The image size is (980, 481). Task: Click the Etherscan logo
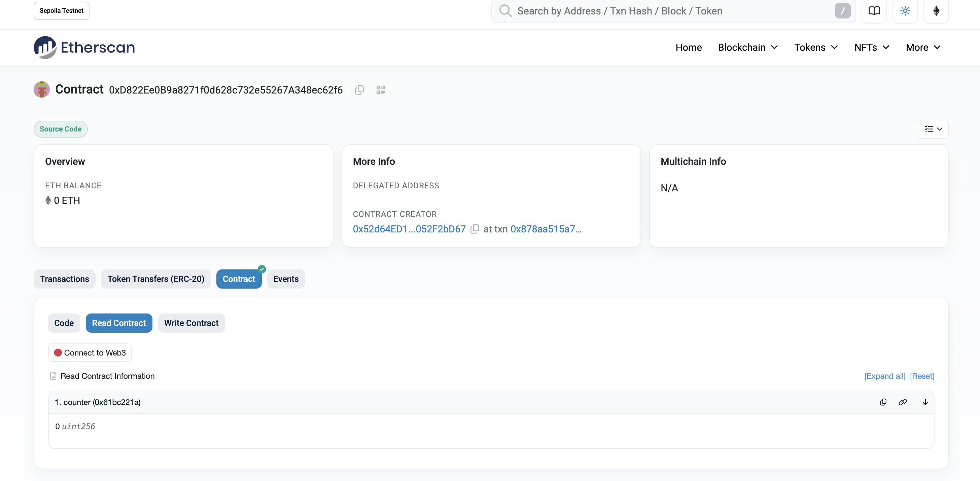click(84, 47)
